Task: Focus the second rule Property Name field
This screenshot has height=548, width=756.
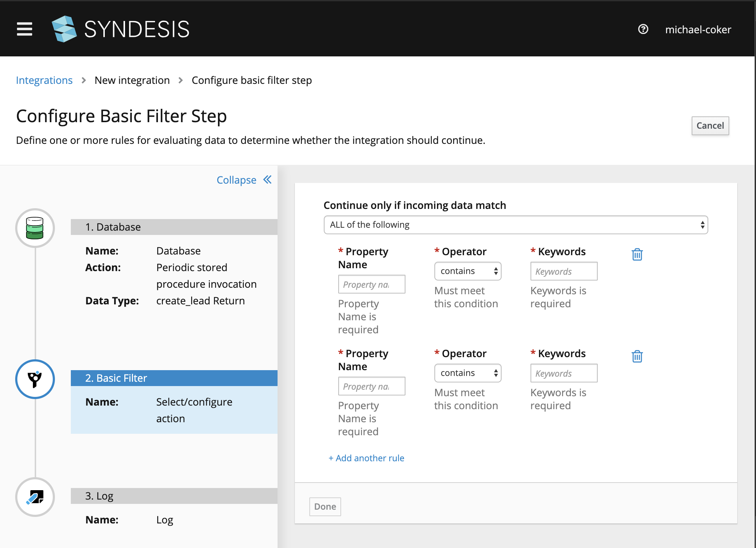Action: 371,386
